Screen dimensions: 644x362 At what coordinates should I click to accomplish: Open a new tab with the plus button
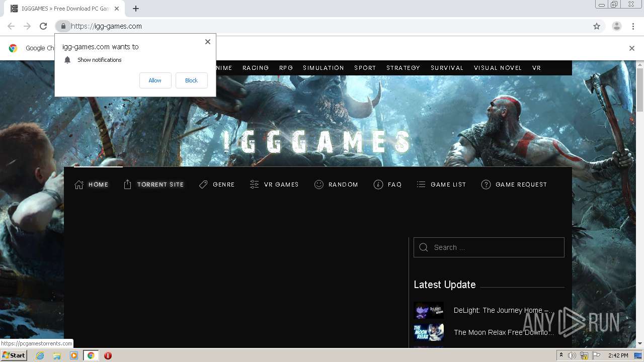point(136,9)
